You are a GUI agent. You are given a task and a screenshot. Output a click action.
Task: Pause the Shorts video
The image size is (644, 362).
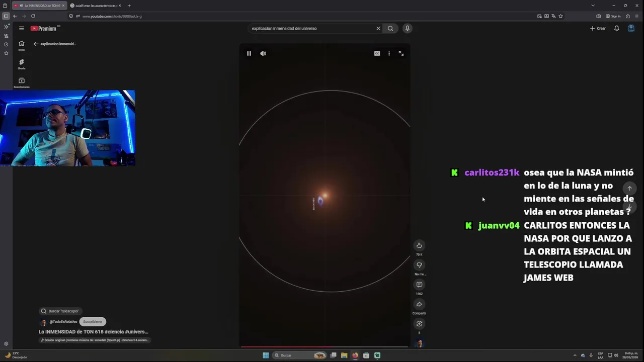pyautogui.click(x=249, y=53)
